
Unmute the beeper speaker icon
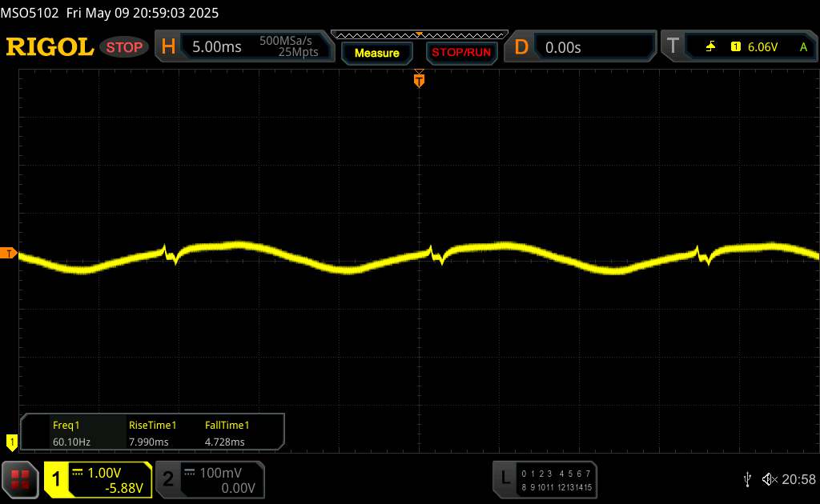click(x=769, y=478)
